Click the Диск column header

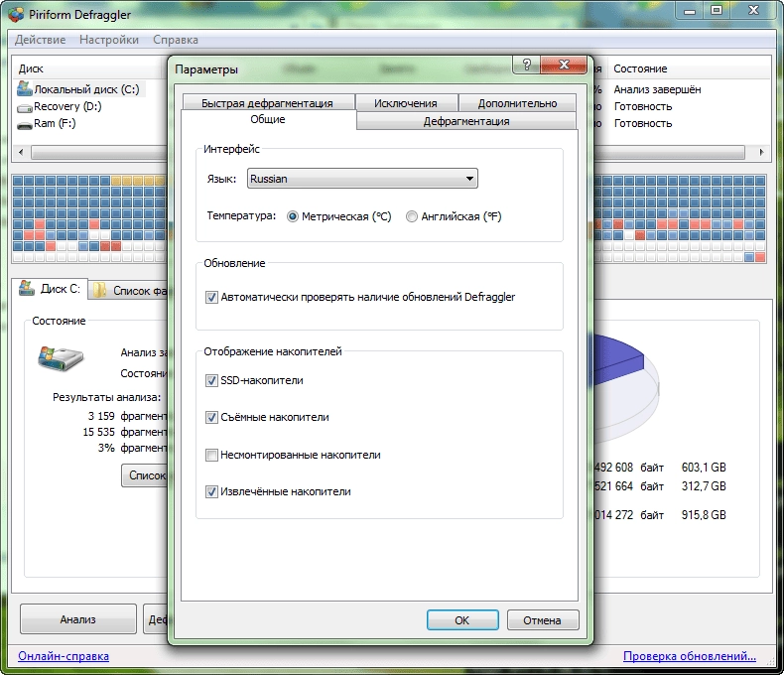pos(31,68)
